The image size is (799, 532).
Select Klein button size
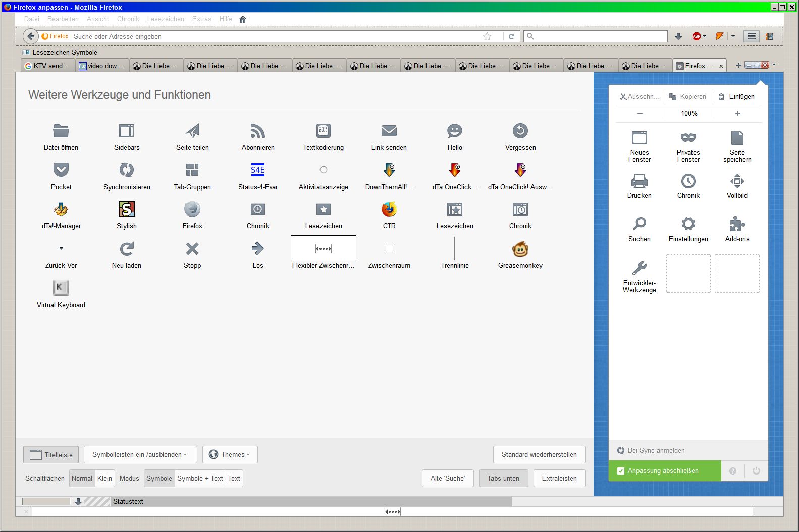[x=104, y=479]
